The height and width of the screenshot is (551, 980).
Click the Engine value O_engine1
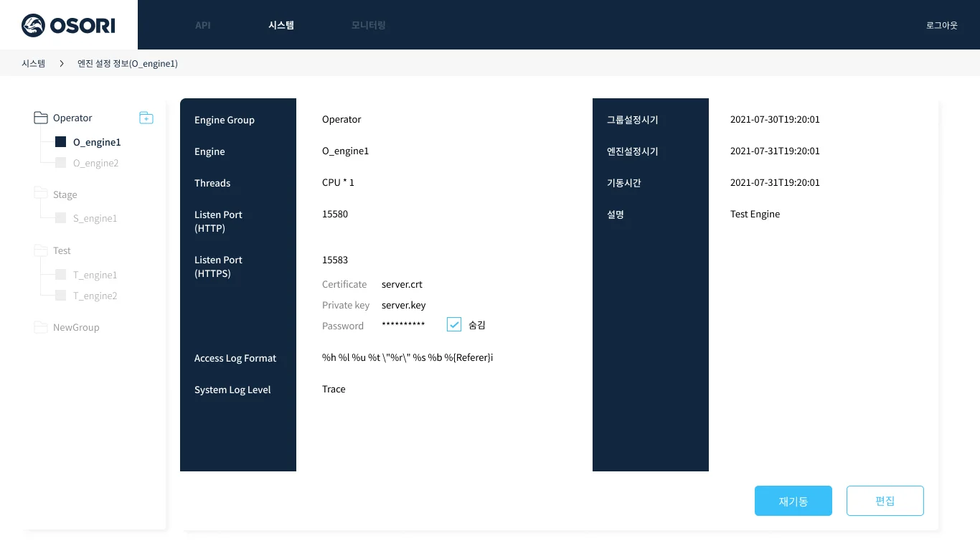[345, 151]
